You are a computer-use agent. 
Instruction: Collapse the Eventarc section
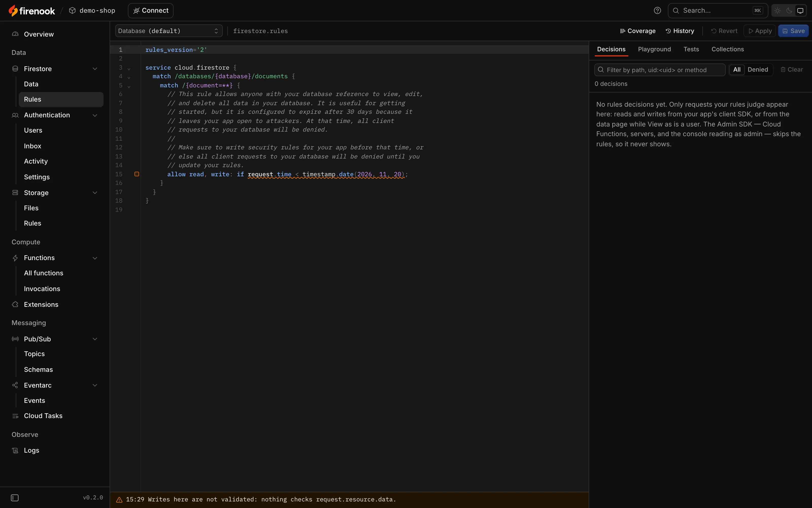click(95, 385)
